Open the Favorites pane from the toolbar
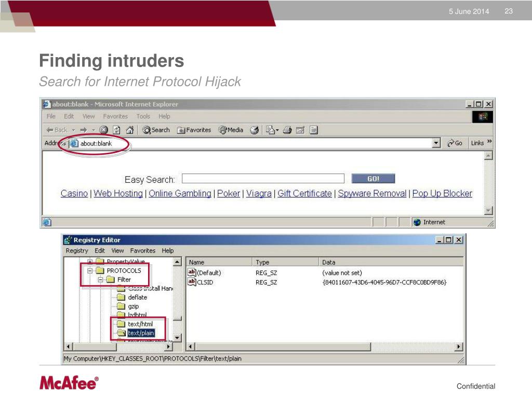 pos(194,130)
